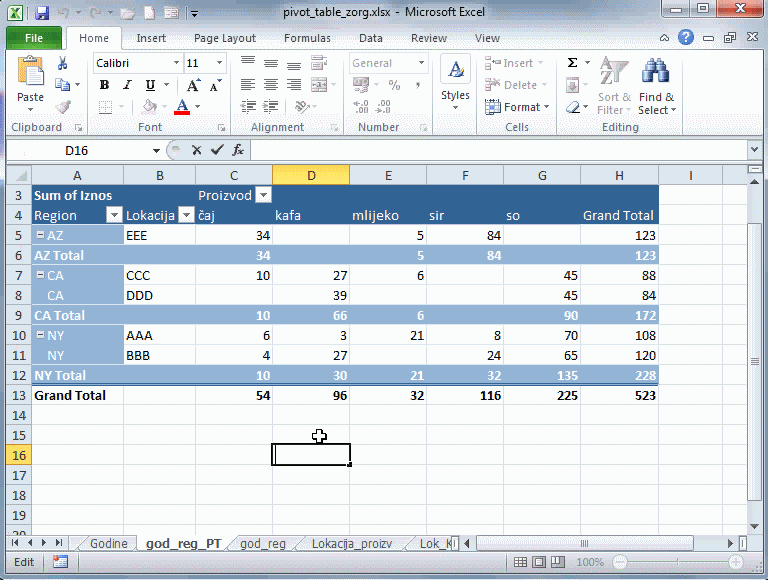This screenshot has height=580, width=768.
Task: Open the Proizvod column filter dropdown
Action: pos(263,195)
